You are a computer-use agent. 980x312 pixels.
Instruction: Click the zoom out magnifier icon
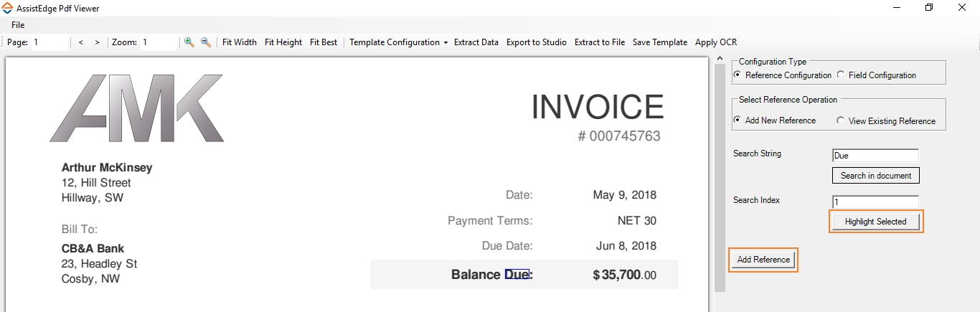coord(206,42)
